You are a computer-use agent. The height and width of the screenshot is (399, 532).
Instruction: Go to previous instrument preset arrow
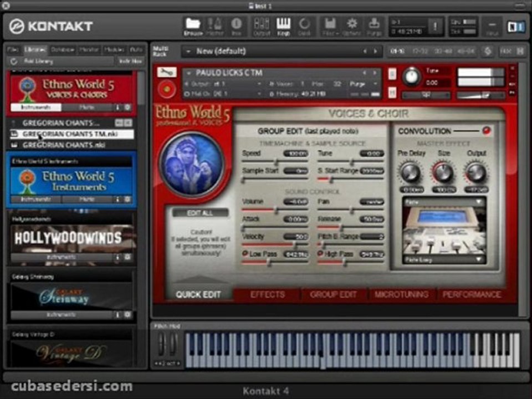pos(365,73)
